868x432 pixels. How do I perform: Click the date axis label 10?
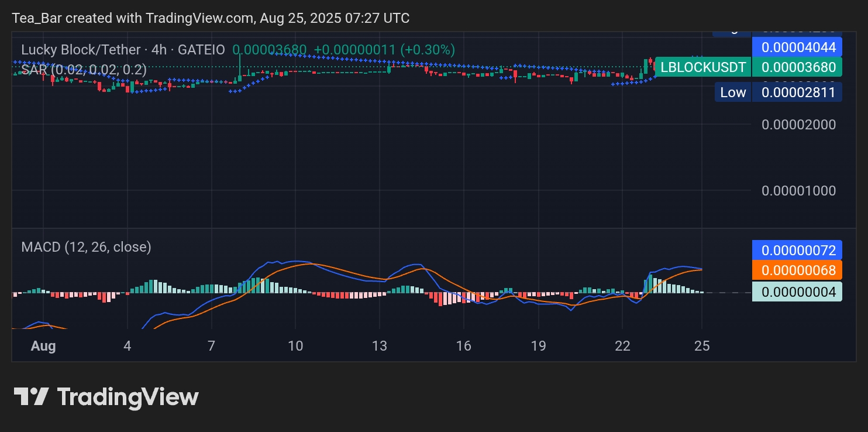pos(295,346)
